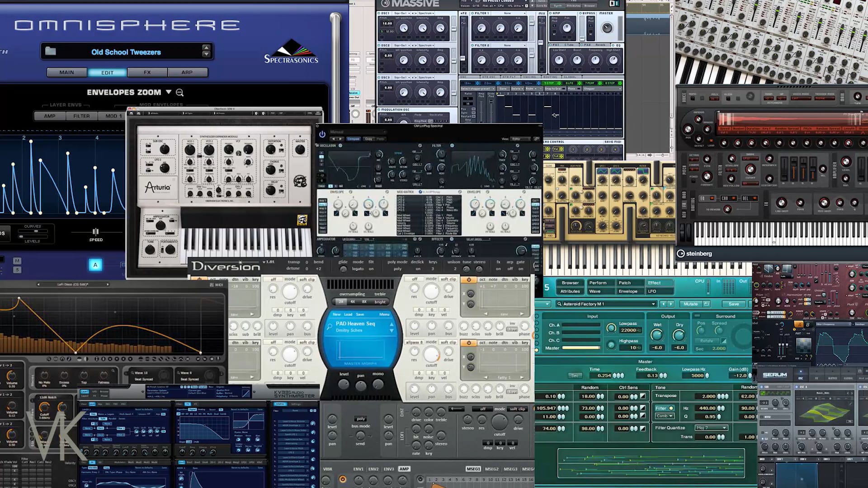Expand the Envelopes Zoom dropdown arrow
The image size is (868, 488).
point(169,92)
